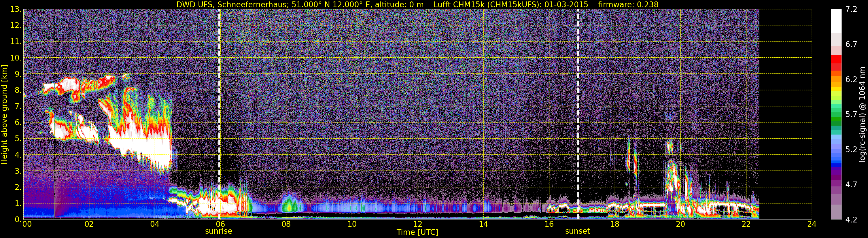
Task: Click the "6.7" colorbar tick label
Action: click(x=851, y=44)
